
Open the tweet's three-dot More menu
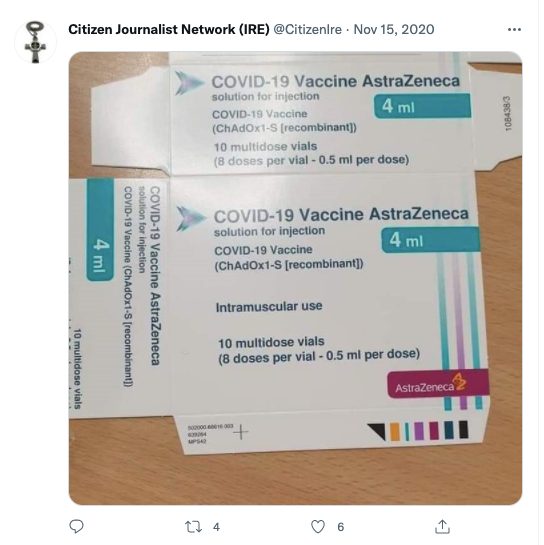tap(514, 30)
